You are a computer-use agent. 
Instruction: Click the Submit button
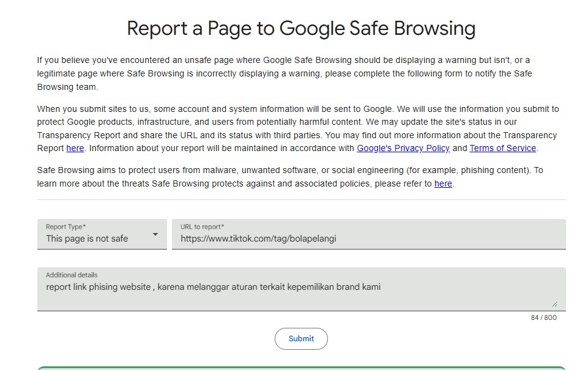[301, 339]
